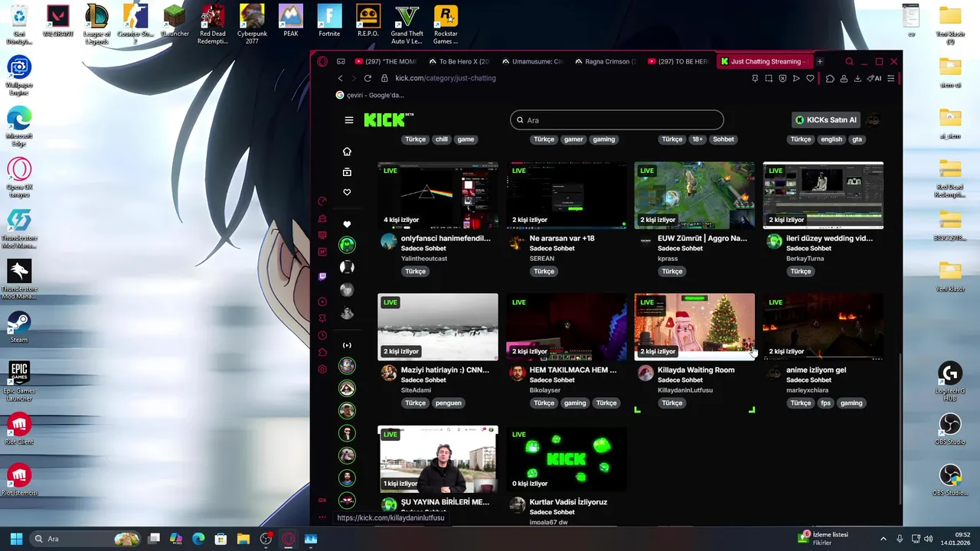The image size is (980, 551).
Task: Open Windows Start menu
Action: 16,539
